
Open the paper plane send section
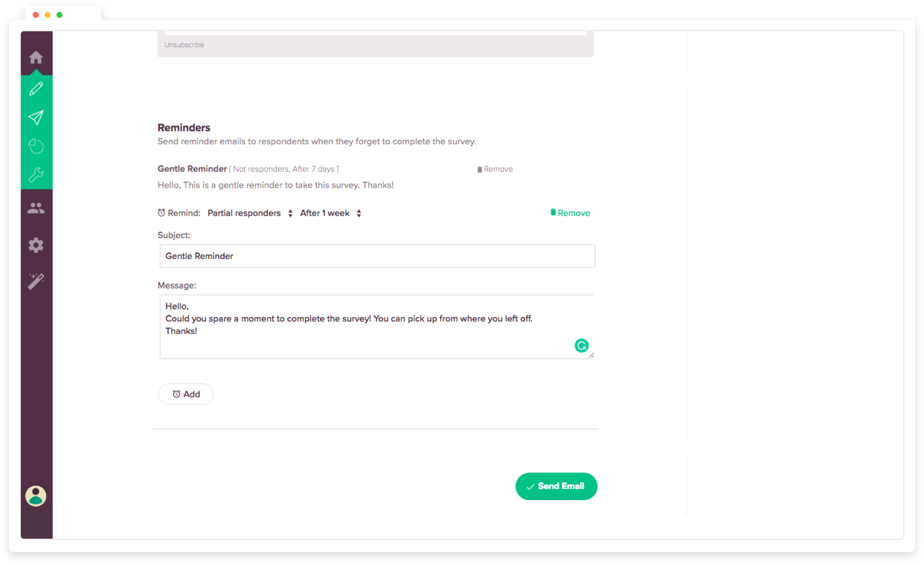point(36,117)
